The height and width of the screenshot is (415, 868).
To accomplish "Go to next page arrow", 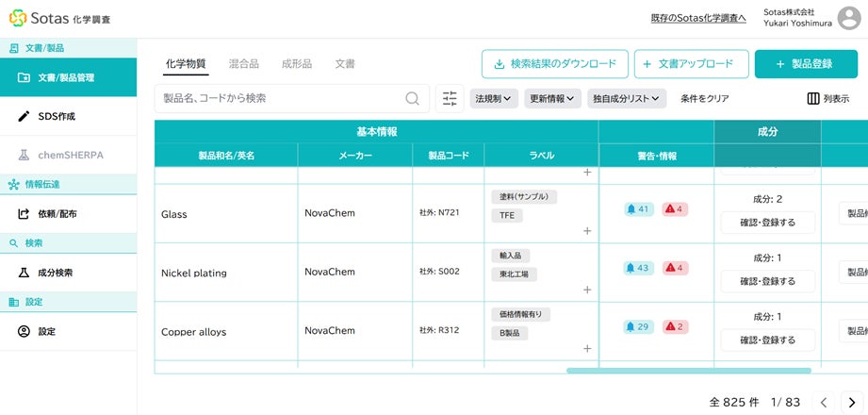I will point(852,402).
